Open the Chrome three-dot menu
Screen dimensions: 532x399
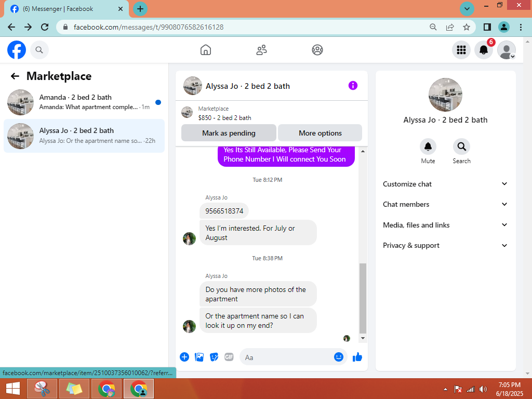coord(521,27)
